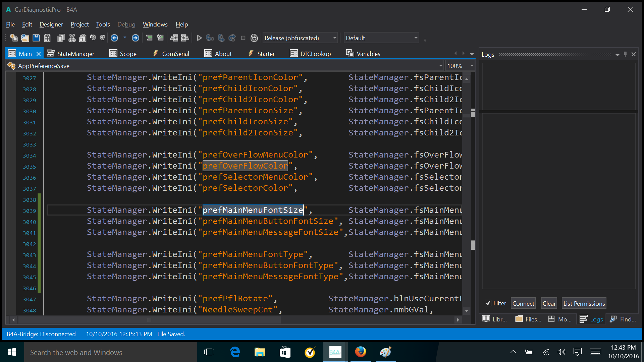Image resolution: width=644 pixels, height=362 pixels.
Task: Click the horizontal scrollbar thumb below the code
Action: pos(149,320)
